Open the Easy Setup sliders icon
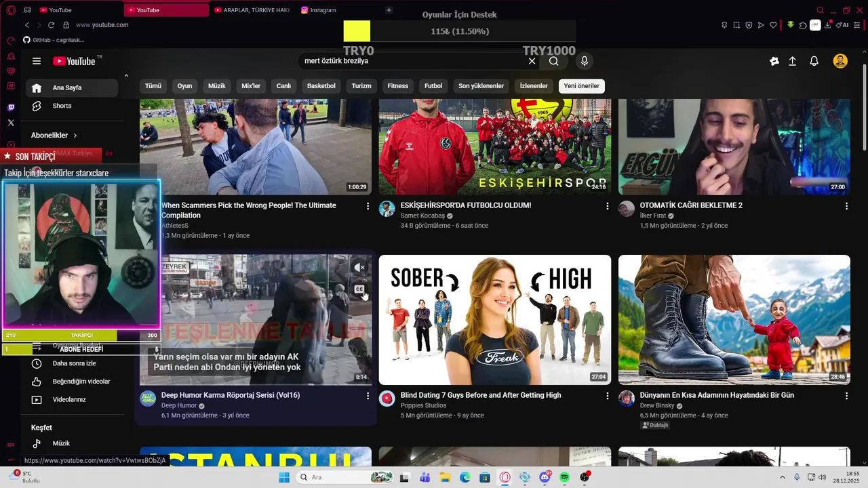This screenshot has height=488, width=868. (x=859, y=25)
